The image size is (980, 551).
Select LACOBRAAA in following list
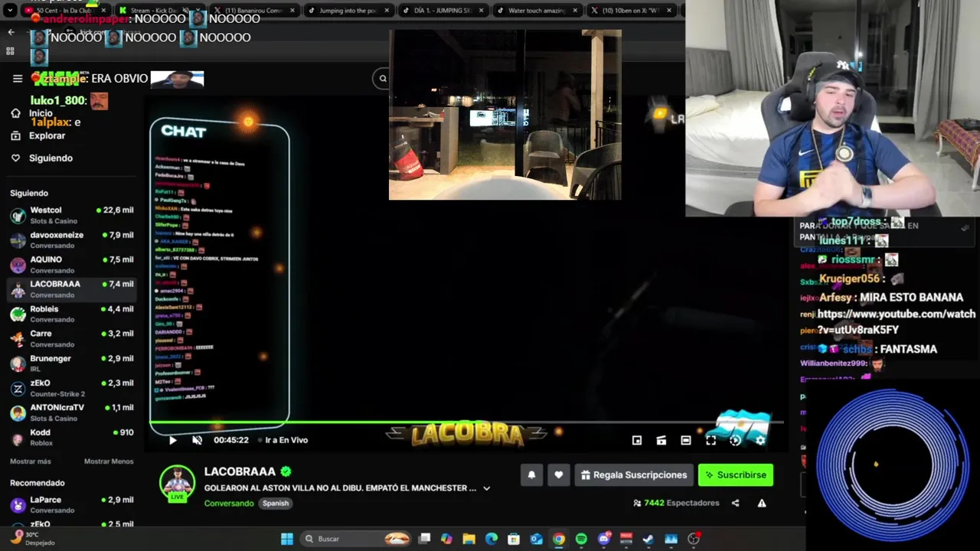tap(72, 289)
